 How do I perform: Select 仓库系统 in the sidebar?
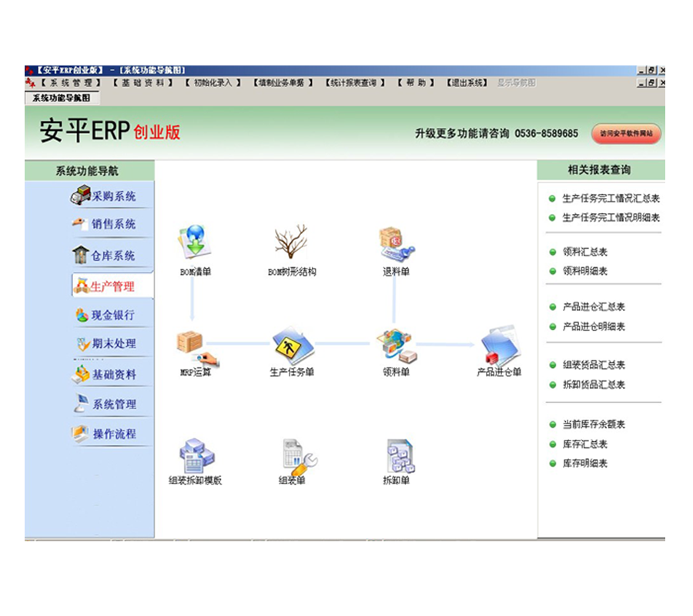tap(104, 255)
